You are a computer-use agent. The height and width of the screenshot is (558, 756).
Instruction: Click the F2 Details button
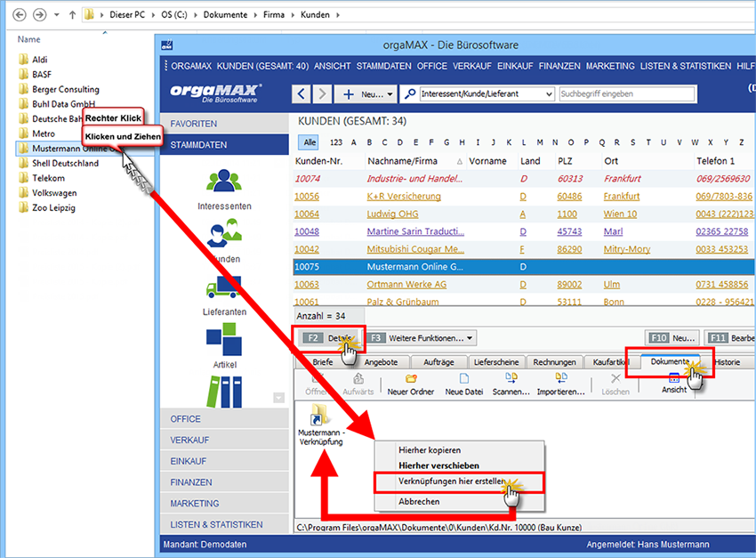[329, 338]
